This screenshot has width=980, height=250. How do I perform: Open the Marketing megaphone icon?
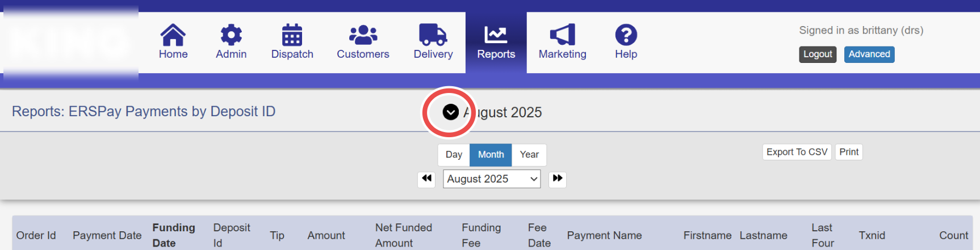pos(562,35)
